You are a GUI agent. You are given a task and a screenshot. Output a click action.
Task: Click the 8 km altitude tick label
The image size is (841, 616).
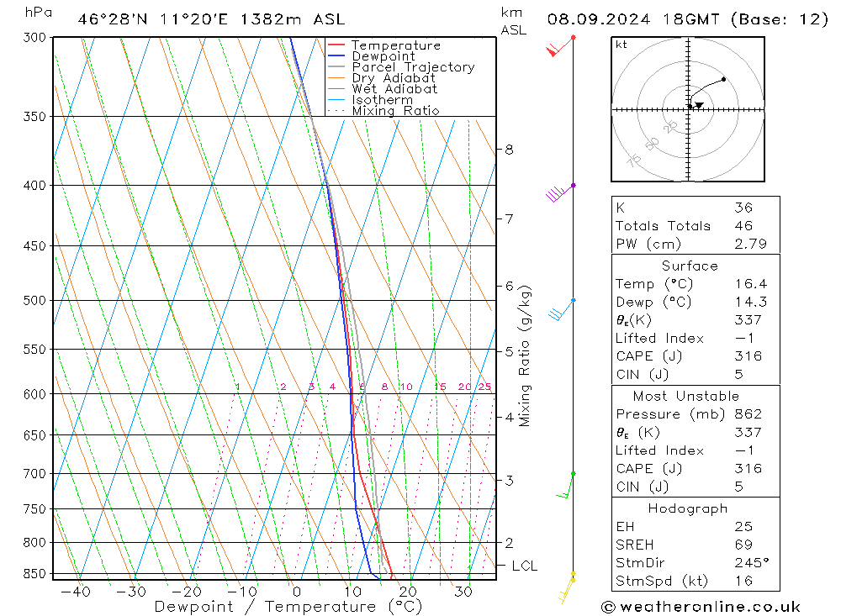509,150
